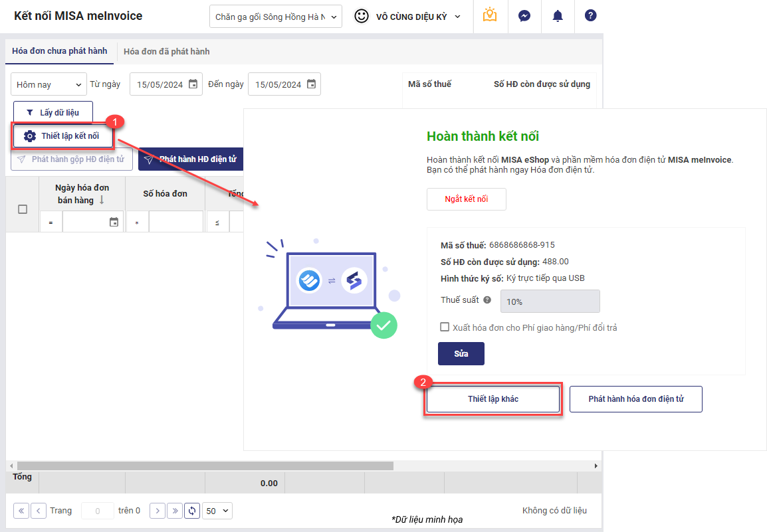Click the asterisk filter operator for Số hóa đơn
This screenshot has height=532, width=767.
tap(138, 222)
